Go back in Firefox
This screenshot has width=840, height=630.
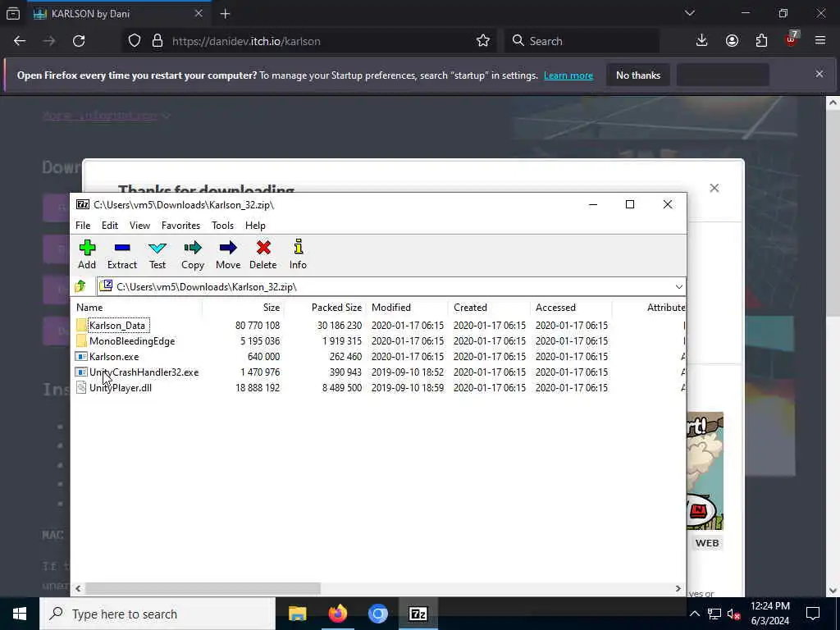pyautogui.click(x=20, y=41)
